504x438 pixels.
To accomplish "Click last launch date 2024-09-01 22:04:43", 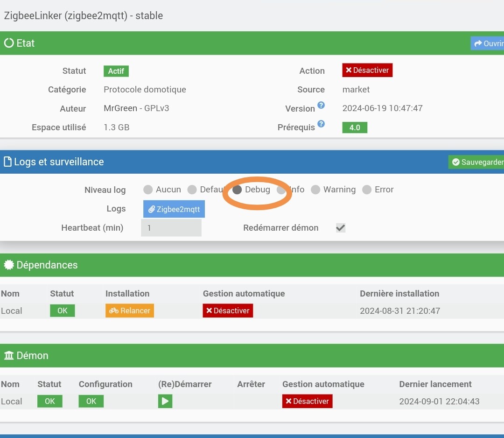I will [440, 401].
